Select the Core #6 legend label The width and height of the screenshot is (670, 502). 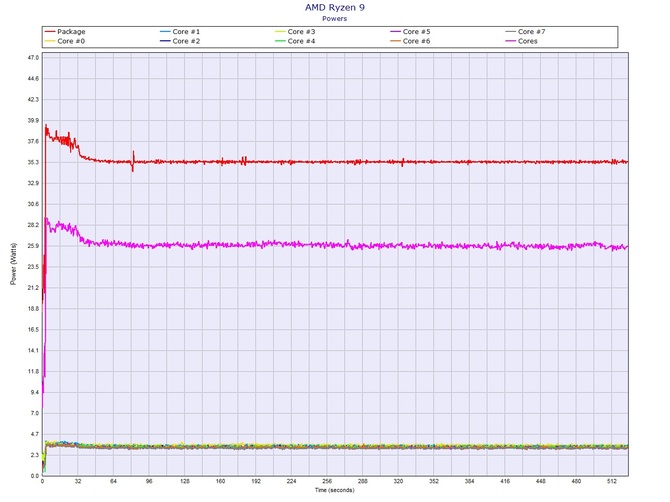[417, 41]
